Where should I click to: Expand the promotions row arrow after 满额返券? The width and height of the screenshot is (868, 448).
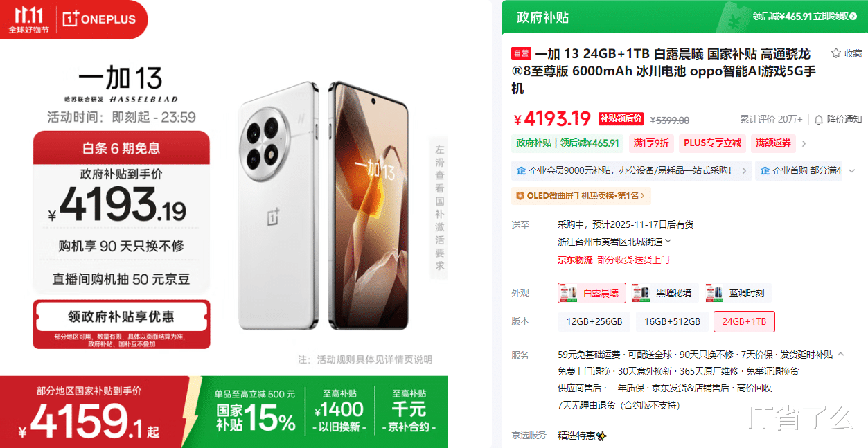(804, 144)
